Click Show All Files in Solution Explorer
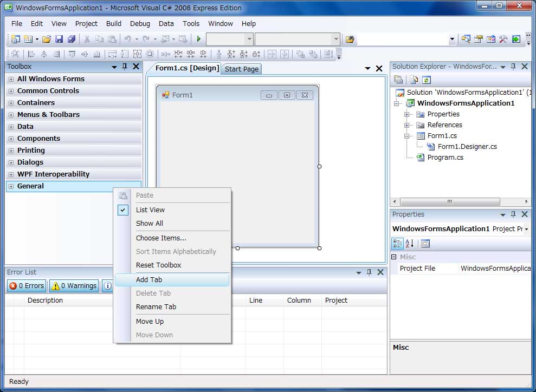Screen dimensions: 536x392 (x=414, y=80)
